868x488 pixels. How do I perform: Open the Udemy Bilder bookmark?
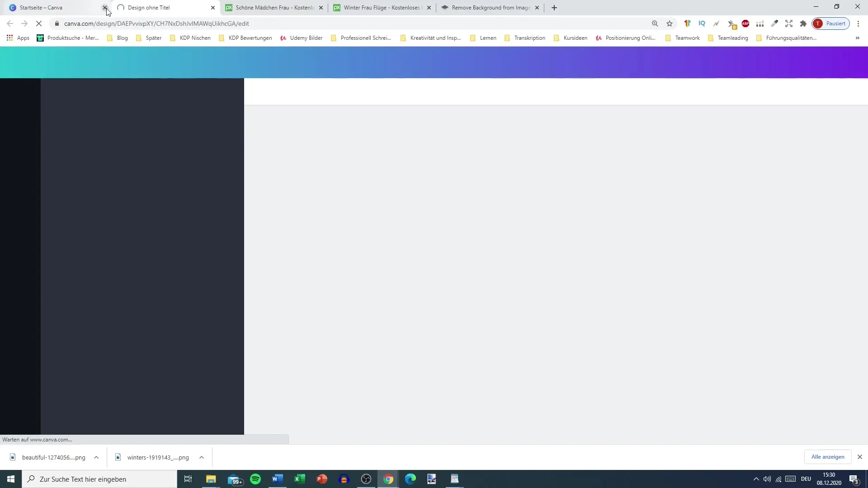[x=301, y=38]
